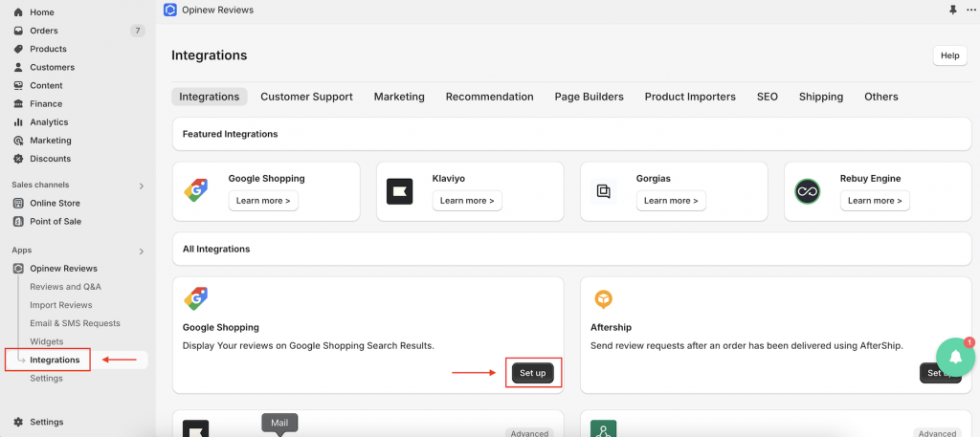Click the Gorgias logo icon
The image size is (980, 437).
click(603, 191)
